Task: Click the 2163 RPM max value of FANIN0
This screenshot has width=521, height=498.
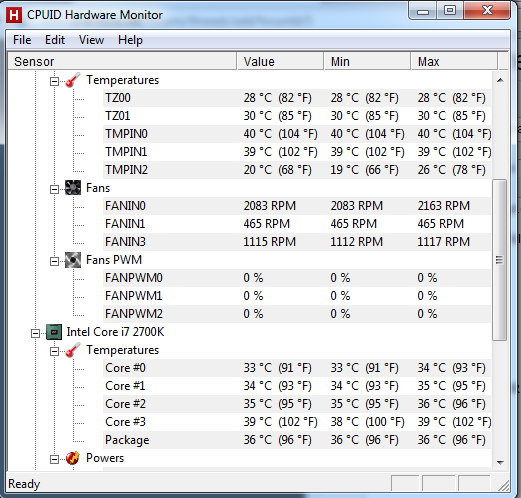Action: 444,206
